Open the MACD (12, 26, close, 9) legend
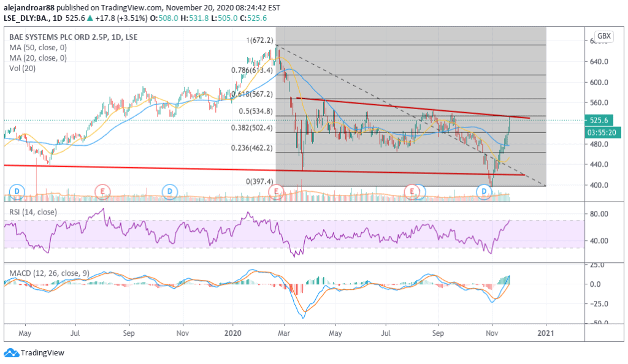Image resolution: width=628 pixels, height=364 pixels. (47, 270)
